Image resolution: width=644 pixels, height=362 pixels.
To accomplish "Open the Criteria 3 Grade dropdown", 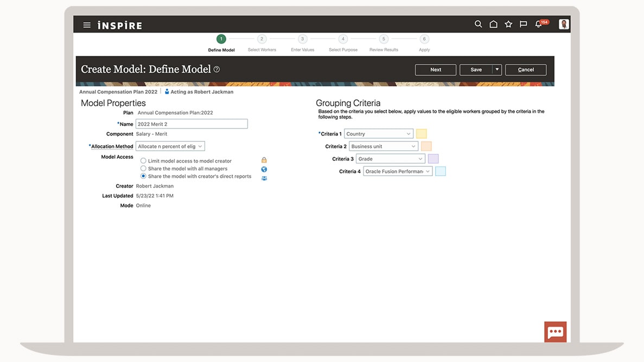I will coord(390,159).
